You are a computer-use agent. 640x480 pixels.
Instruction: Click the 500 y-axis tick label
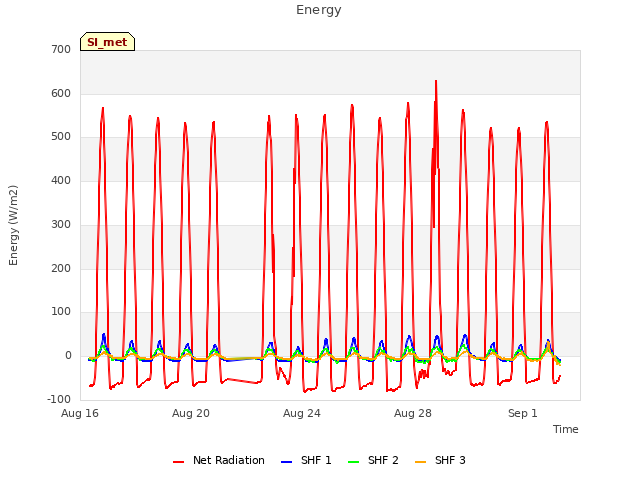(61, 137)
